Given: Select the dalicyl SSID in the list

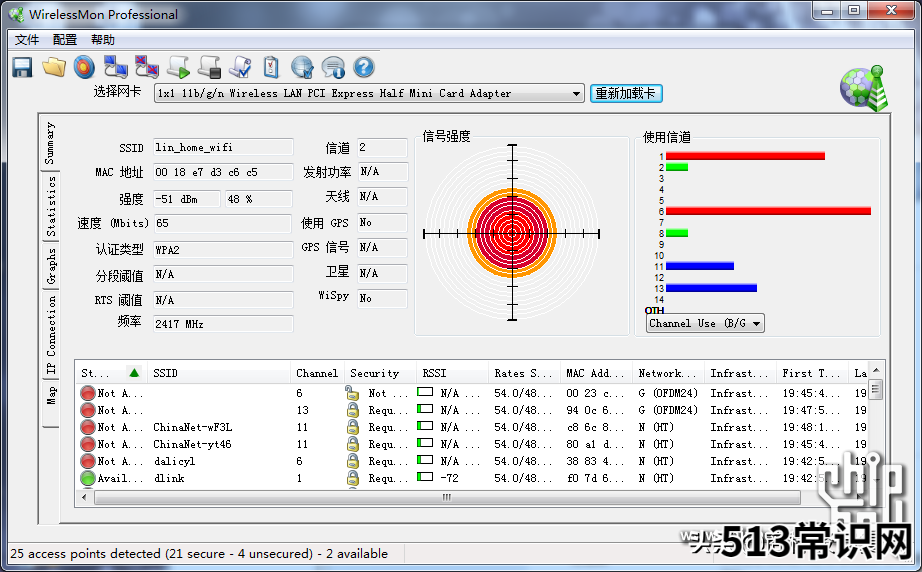Looking at the screenshot, I should 174,461.
